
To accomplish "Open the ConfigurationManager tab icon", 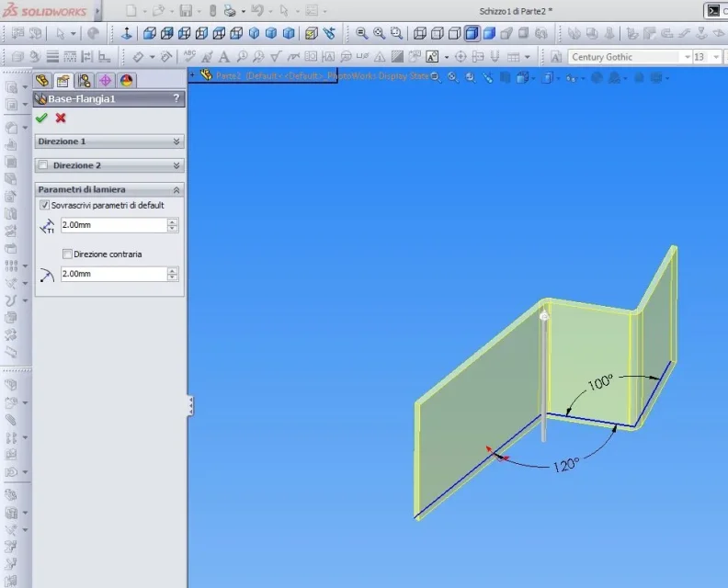I will [x=84, y=81].
